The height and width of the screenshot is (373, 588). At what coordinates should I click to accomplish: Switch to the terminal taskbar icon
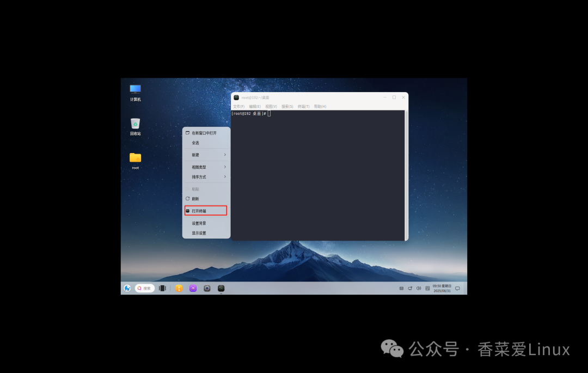(221, 288)
